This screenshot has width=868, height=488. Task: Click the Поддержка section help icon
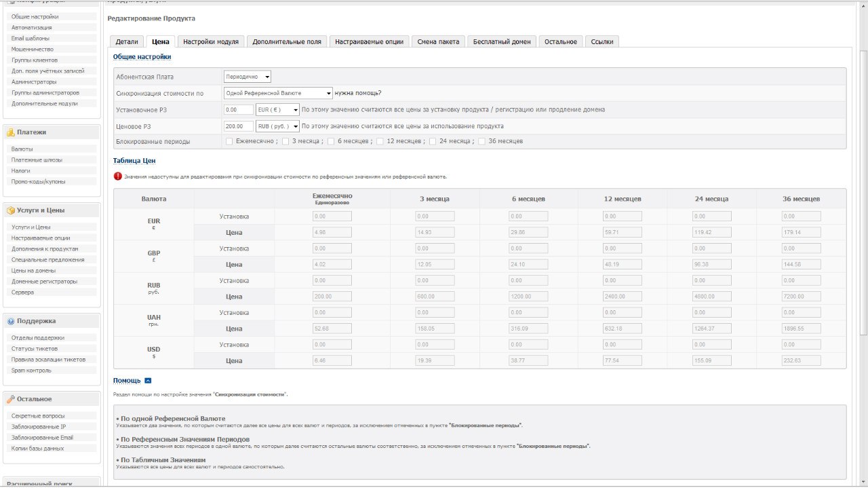click(x=11, y=321)
